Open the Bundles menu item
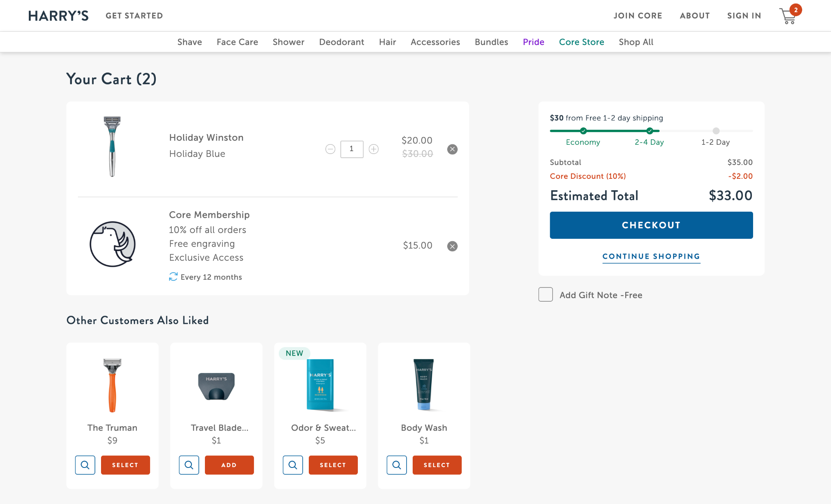Image resolution: width=831 pixels, height=504 pixels. (x=491, y=42)
